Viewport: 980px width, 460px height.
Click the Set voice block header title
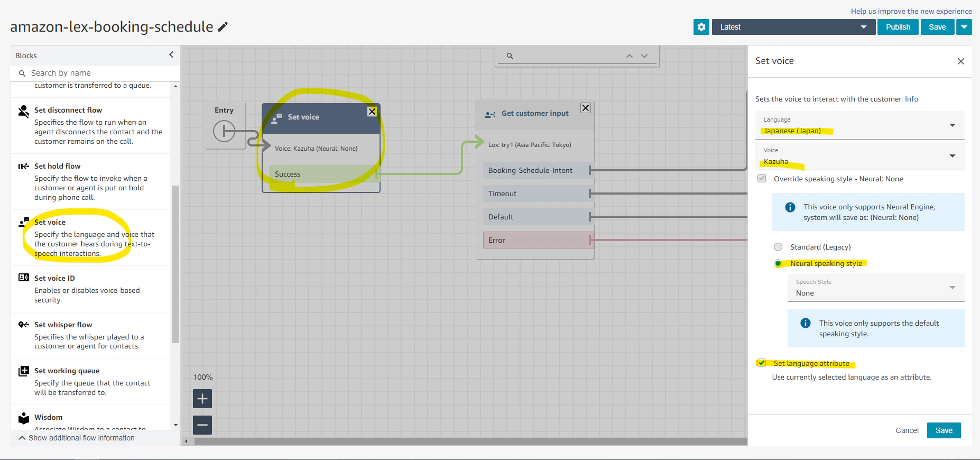[303, 117]
